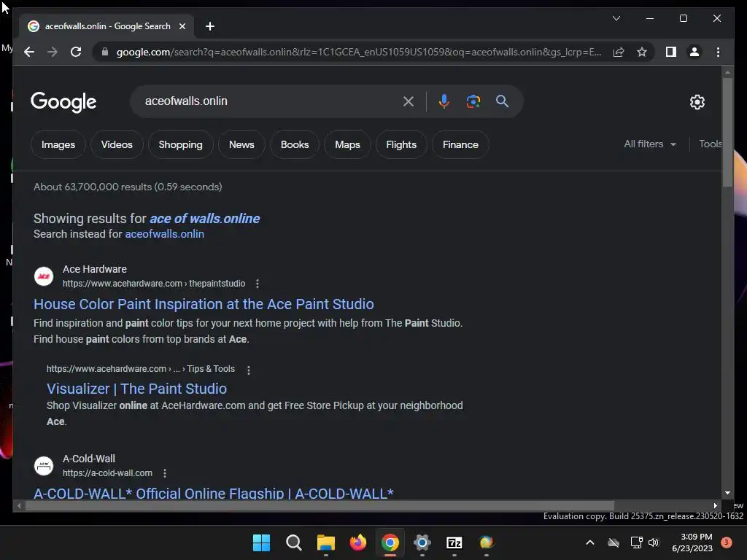This screenshot has width=747, height=560.
Task: Search instead for aceofwalls.onlin
Action: point(164,234)
